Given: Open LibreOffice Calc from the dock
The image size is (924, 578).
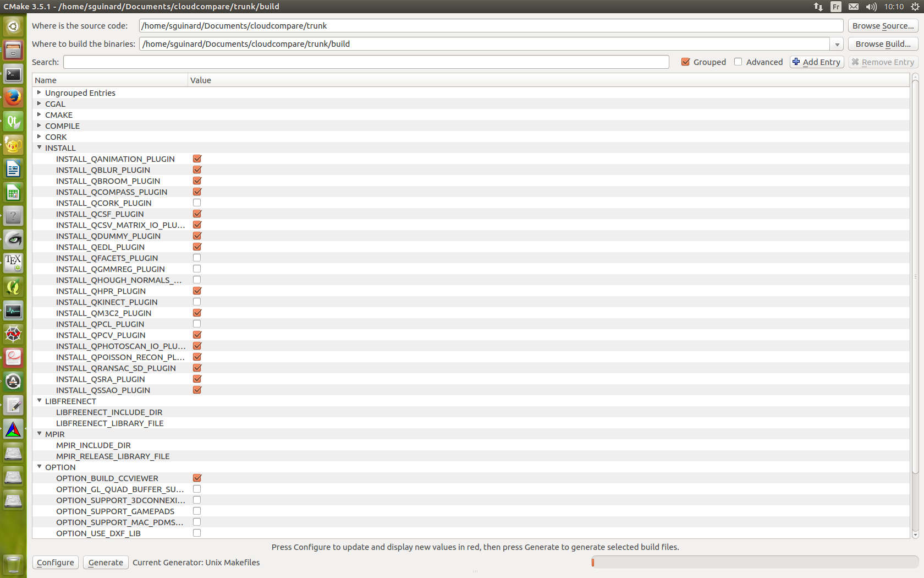Looking at the screenshot, I should point(13,193).
